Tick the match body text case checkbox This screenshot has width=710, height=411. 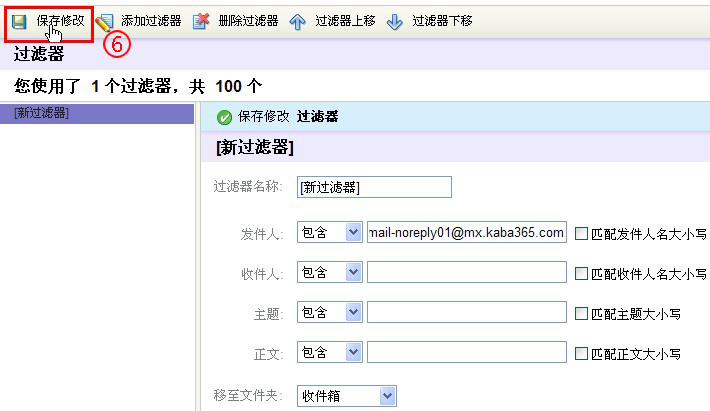(x=581, y=353)
